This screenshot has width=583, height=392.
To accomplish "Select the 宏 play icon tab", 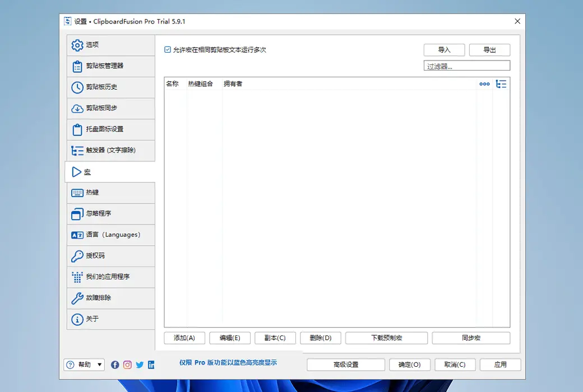I will coord(110,172).
